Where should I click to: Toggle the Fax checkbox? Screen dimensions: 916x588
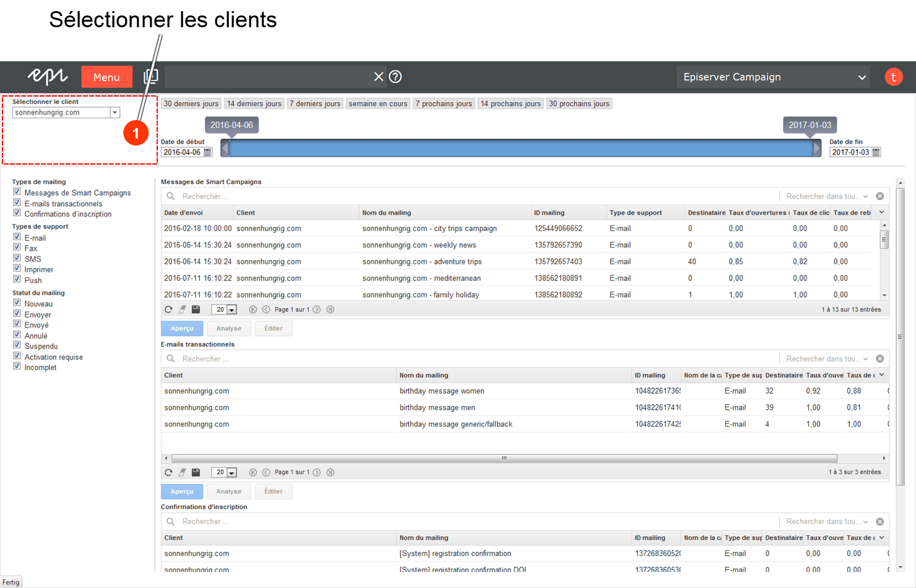point(17,248)
